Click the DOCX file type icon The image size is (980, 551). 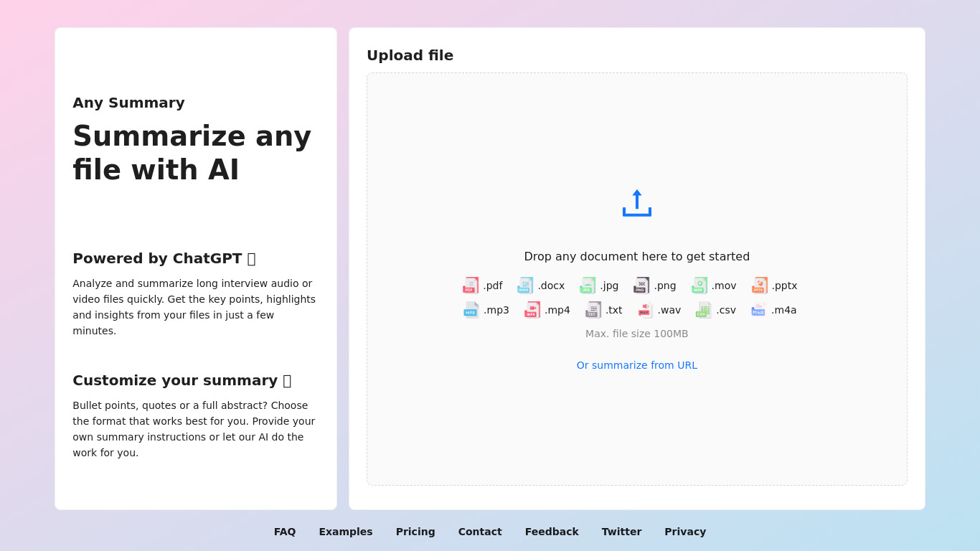(525, 286)
